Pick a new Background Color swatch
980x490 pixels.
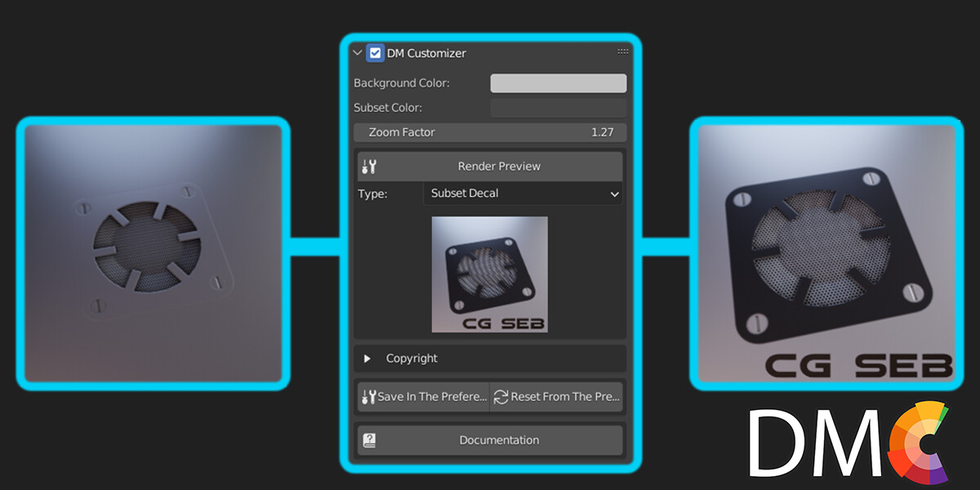[x=558, y=82]
